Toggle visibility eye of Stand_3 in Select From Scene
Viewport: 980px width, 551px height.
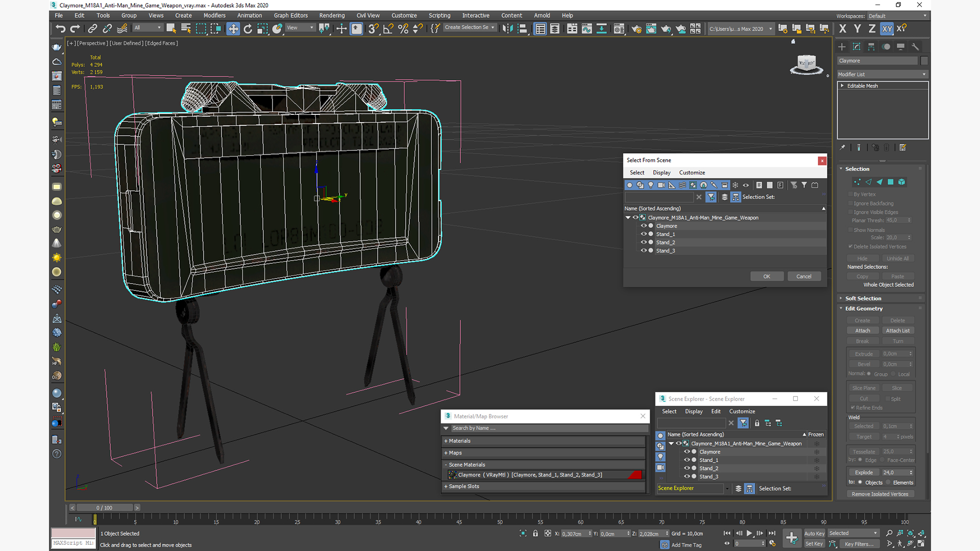(644, 251)
